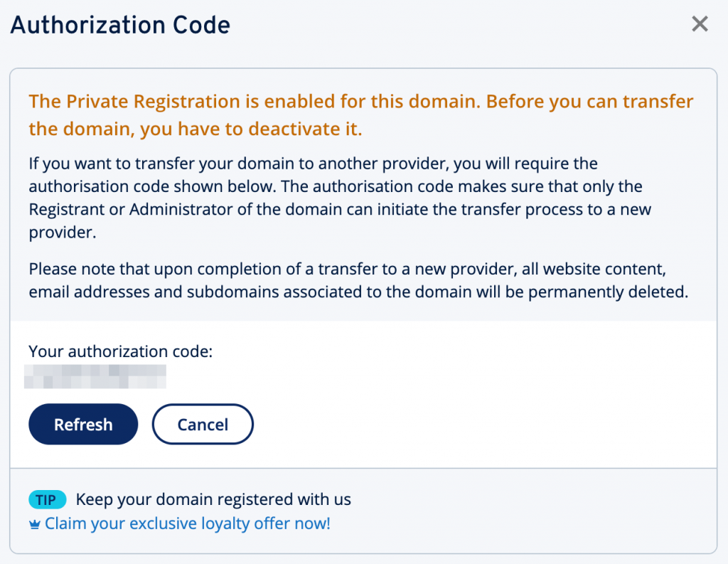
Task: Claim your exclusive loyalty offer now
Action: (187, 523)
